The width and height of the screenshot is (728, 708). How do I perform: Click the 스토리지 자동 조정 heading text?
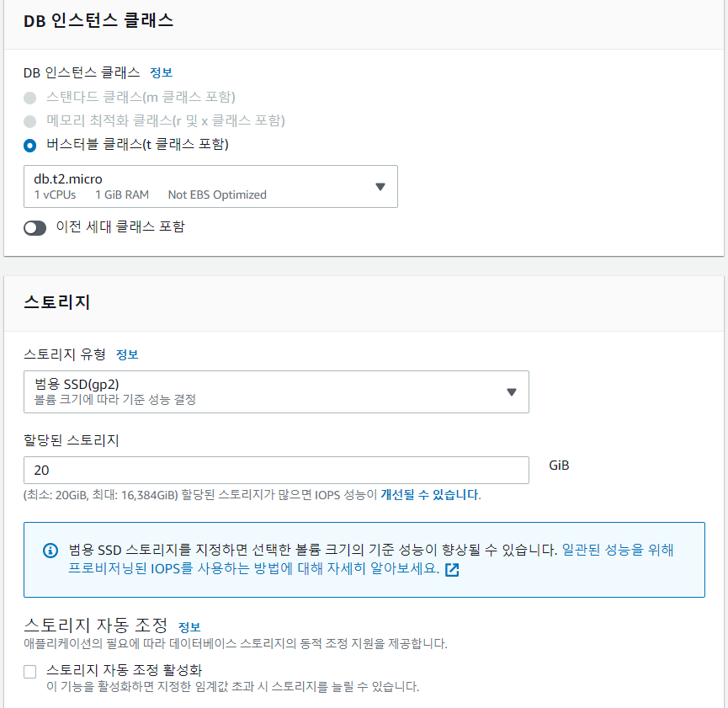95,625
